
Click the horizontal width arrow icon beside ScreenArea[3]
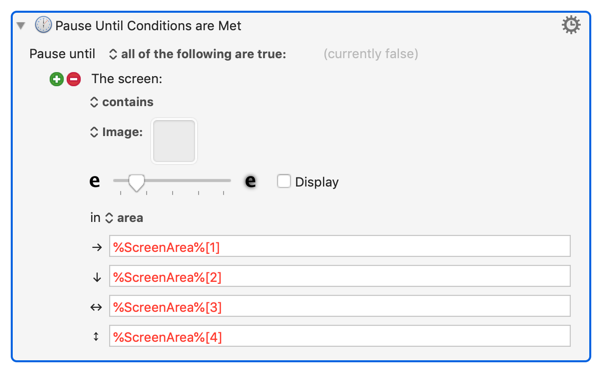point(96,307)
